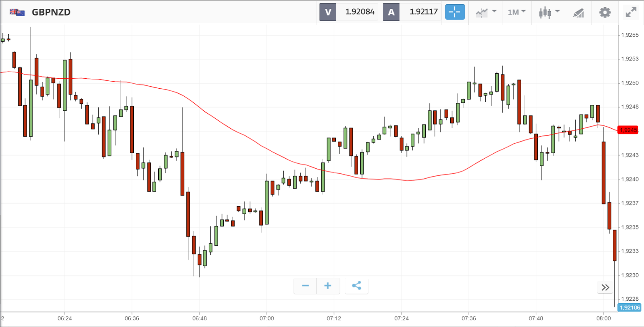Open the drawing tools pencil icon
644x327 pixels.
pyautogui.click(x=579, y=12)
